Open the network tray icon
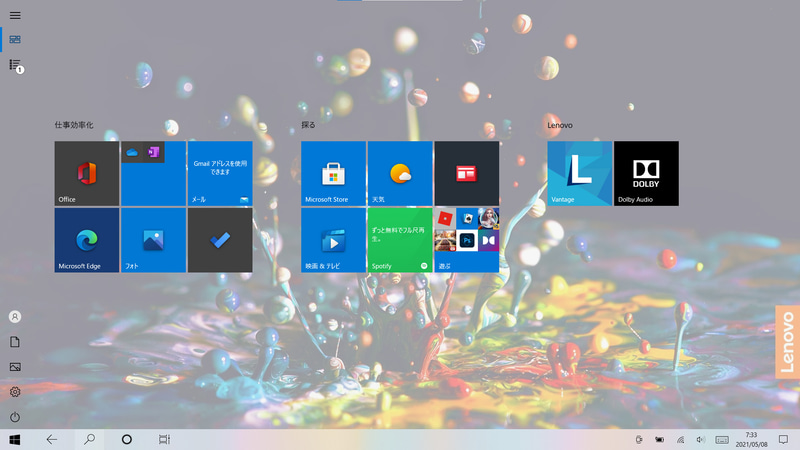This screenshot has width=800, height=450. 680,440
